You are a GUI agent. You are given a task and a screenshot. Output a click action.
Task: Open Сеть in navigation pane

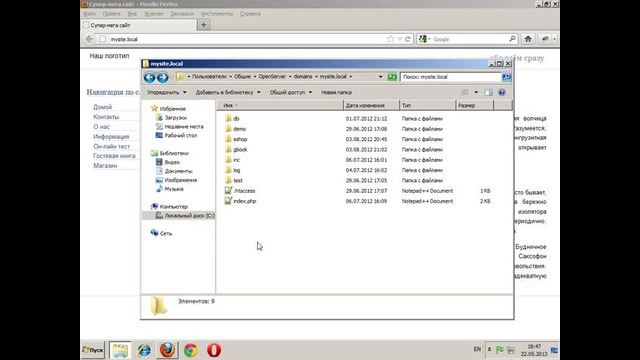tap(161, 233)
